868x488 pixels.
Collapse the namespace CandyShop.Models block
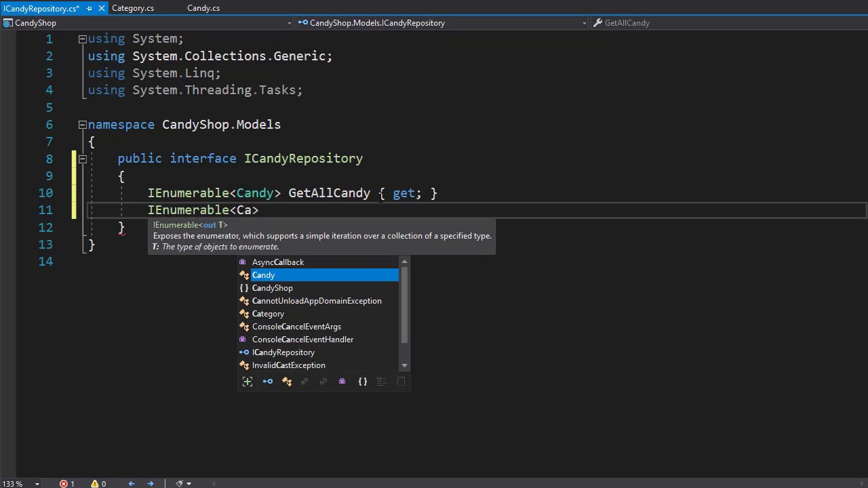[x=82, y=125]
